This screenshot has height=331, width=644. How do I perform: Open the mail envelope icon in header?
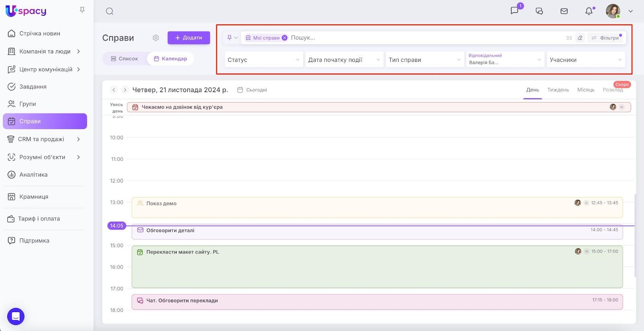(x=564, y=11)
